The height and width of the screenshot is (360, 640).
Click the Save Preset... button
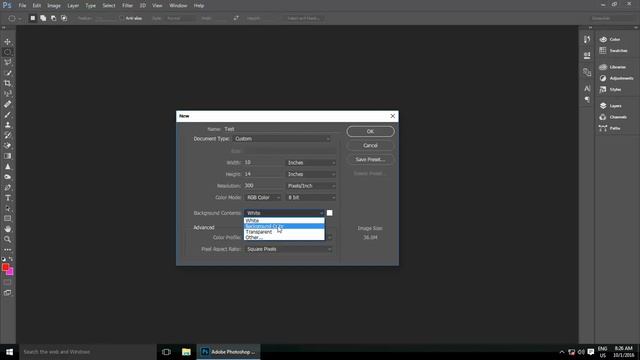[370, 160]
